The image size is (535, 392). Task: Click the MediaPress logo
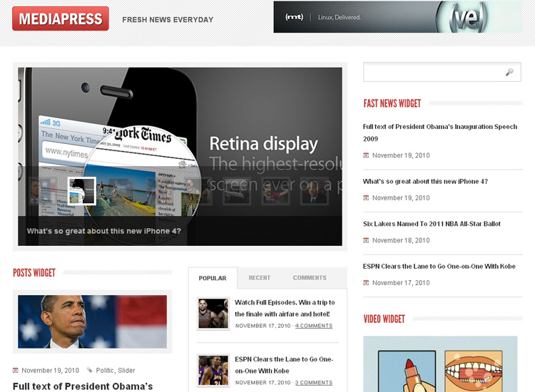pos(61,19)
